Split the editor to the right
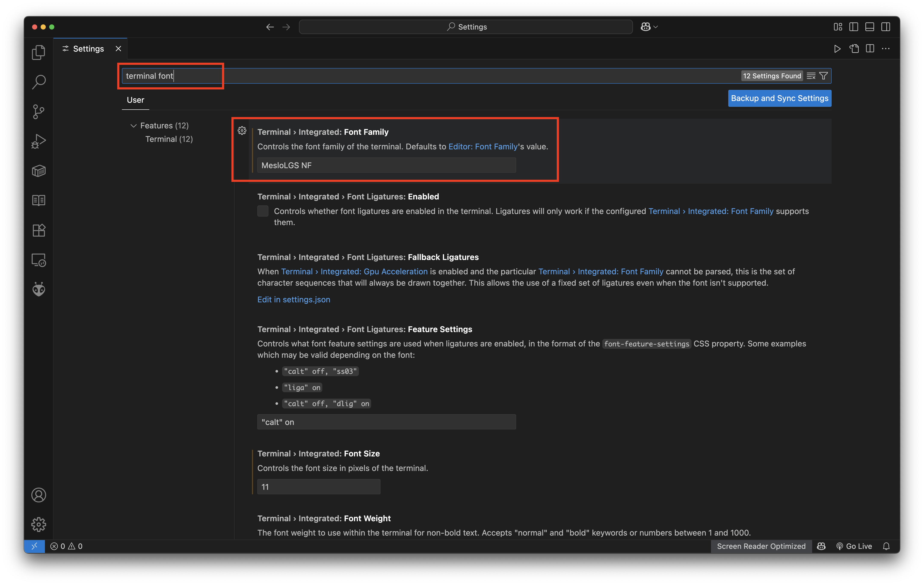This screenshot has height=585, width=924. tap(870, 49)
